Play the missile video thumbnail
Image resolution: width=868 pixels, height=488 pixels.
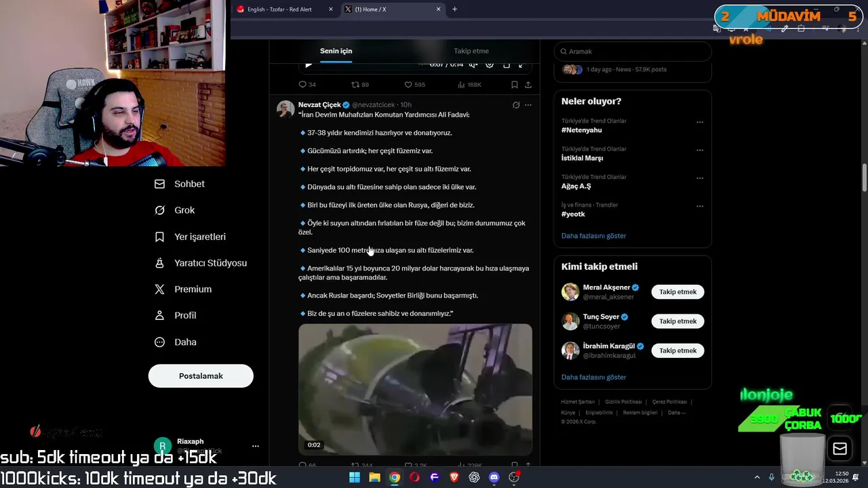415,389
